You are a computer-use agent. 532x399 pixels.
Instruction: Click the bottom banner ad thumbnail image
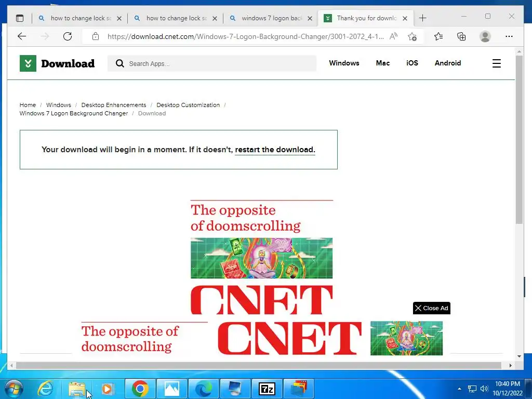tap(406, 338)
